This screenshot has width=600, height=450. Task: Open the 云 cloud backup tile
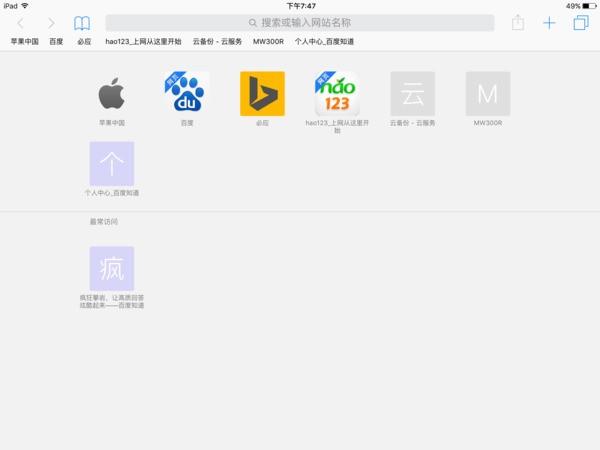pos(412,94)
